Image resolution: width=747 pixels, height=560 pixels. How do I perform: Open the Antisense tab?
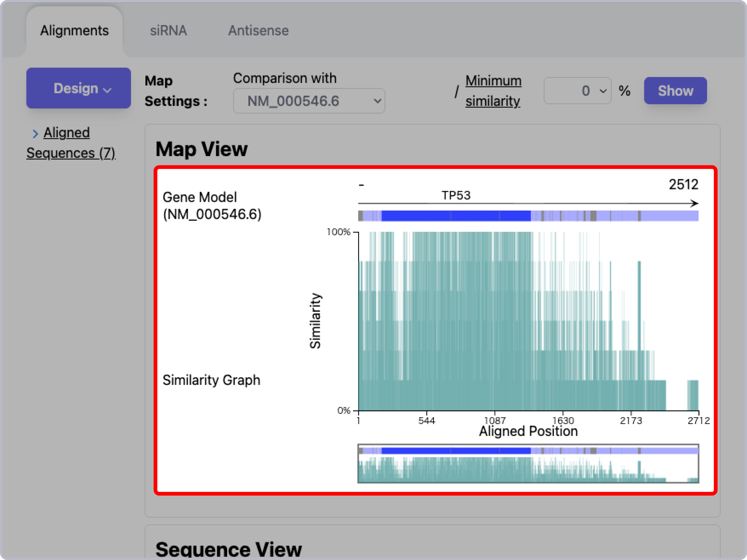258,31
